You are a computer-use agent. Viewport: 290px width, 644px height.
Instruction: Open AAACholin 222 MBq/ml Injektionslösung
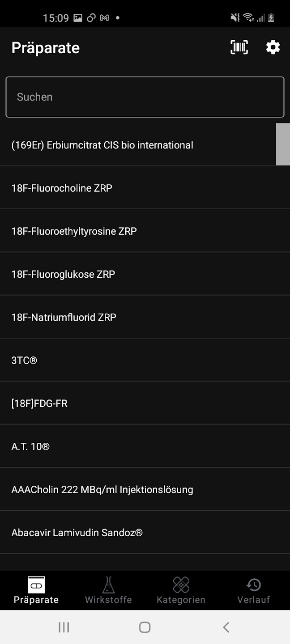tap(134, 490)
